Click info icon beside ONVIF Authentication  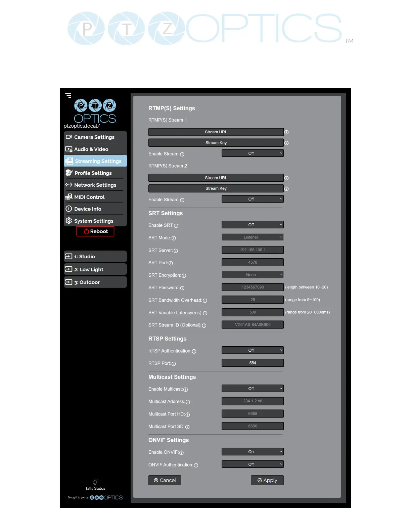click(196, 465)
